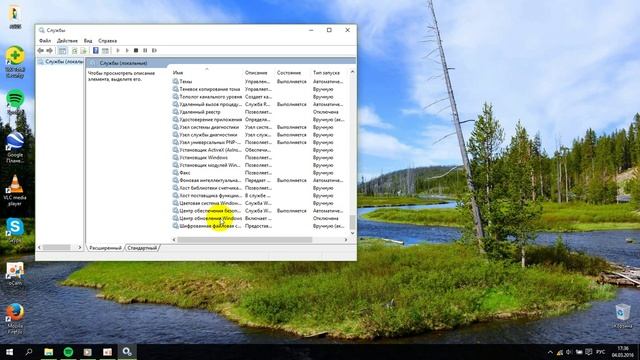Click the Pause service toolbar icon
The width and height of the screenshot is (640, 360).
pos(145,51)
